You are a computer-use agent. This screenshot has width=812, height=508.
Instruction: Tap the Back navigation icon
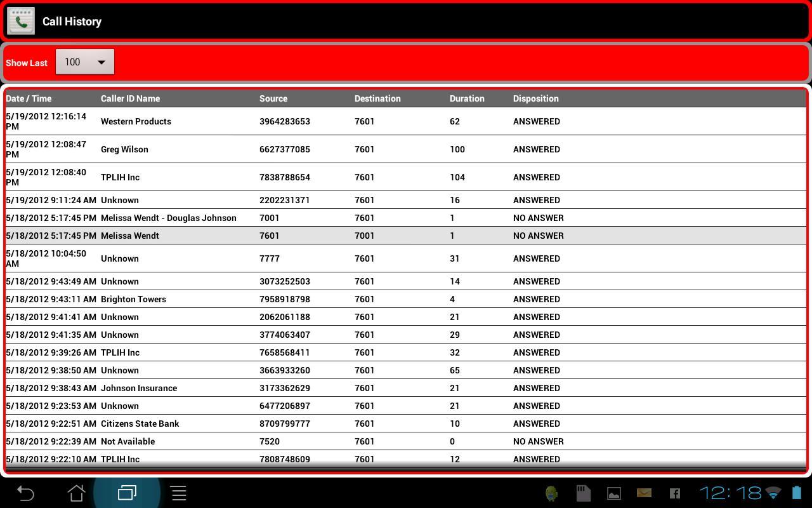click(24, 493)
